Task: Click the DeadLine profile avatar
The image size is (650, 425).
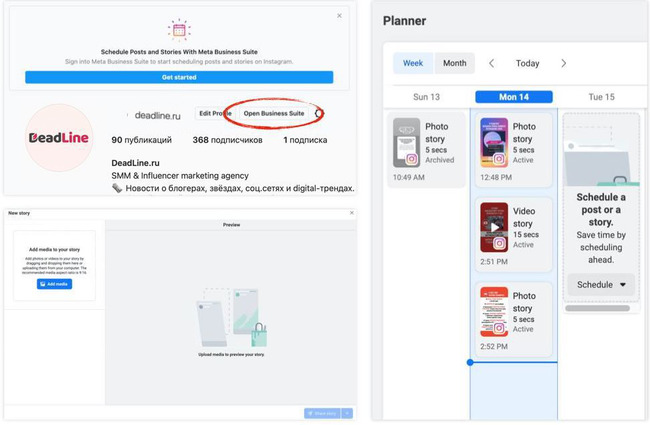Action: point(59,138)
